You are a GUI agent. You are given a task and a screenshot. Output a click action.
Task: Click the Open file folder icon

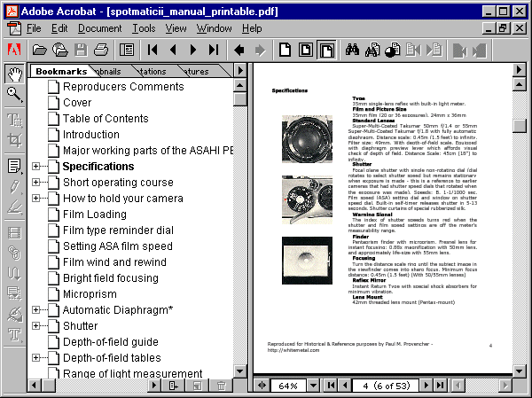(x=40, y=51)
